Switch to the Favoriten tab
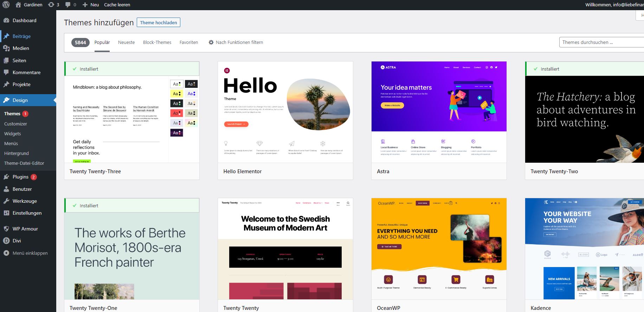Image resolution: width=644 pixels, height=312 pixels. pos(189,42)
